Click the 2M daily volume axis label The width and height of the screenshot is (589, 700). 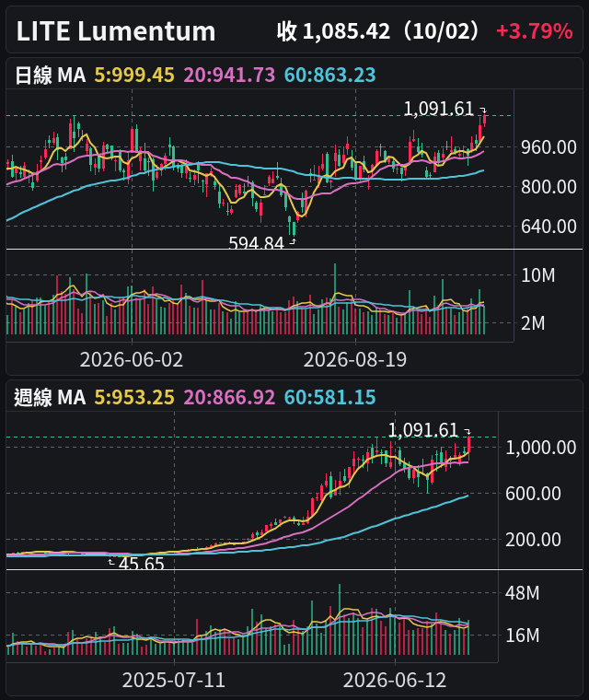click(533, 323)
